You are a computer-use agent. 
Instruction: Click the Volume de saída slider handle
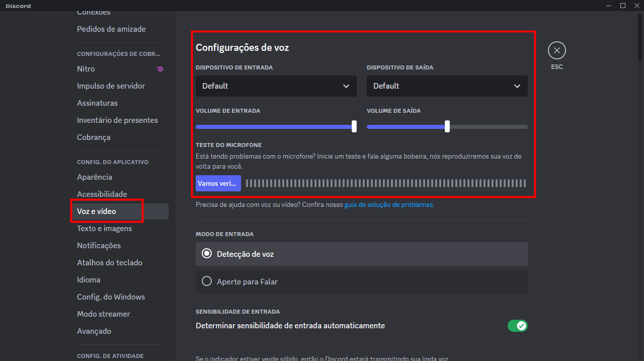click(x=447, y=126)
